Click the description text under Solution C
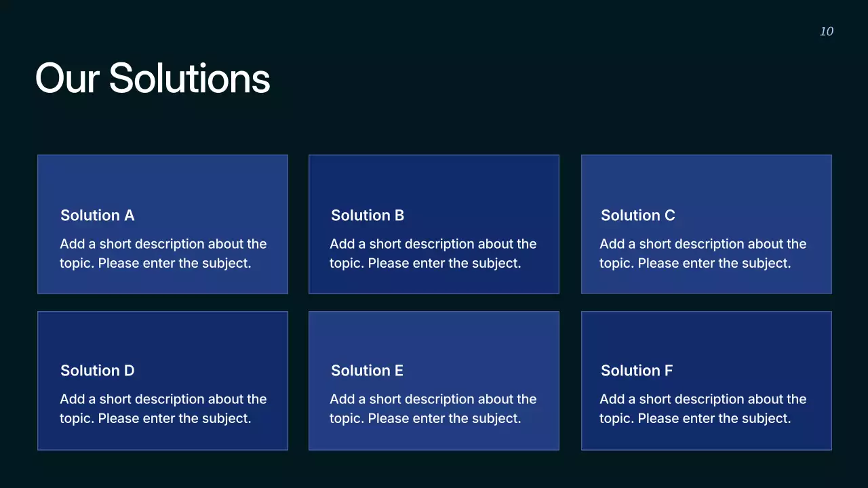This screenshot has height=488, width=868. (703, 253)
